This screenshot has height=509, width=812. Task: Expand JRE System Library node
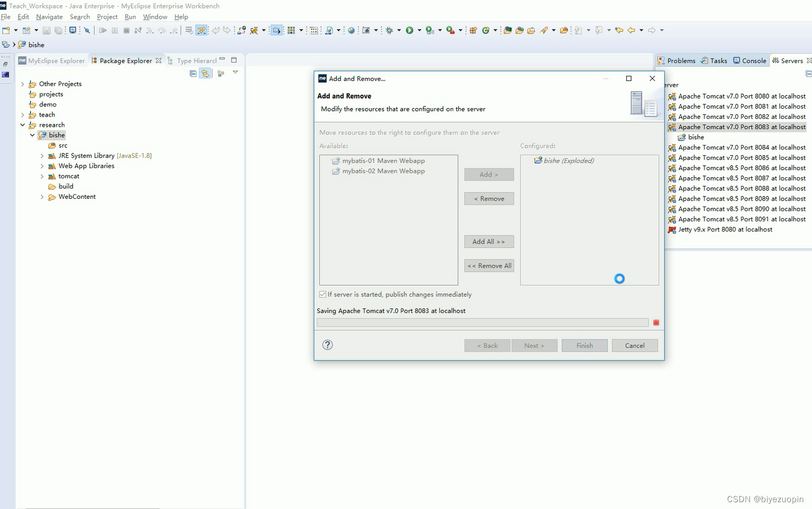[42, 156]
